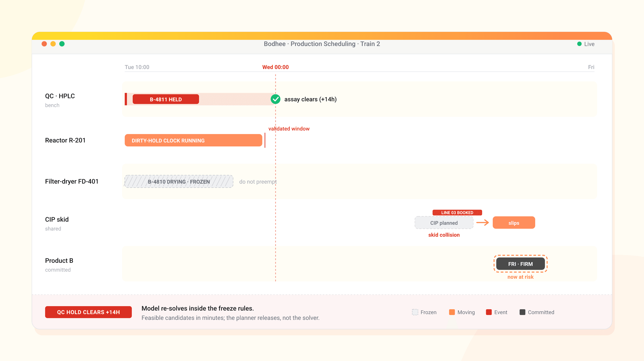The height and width of the screenshot is (361, 644).
Task: Click the Tue 10:00 time label
Action: pos(137,67)
